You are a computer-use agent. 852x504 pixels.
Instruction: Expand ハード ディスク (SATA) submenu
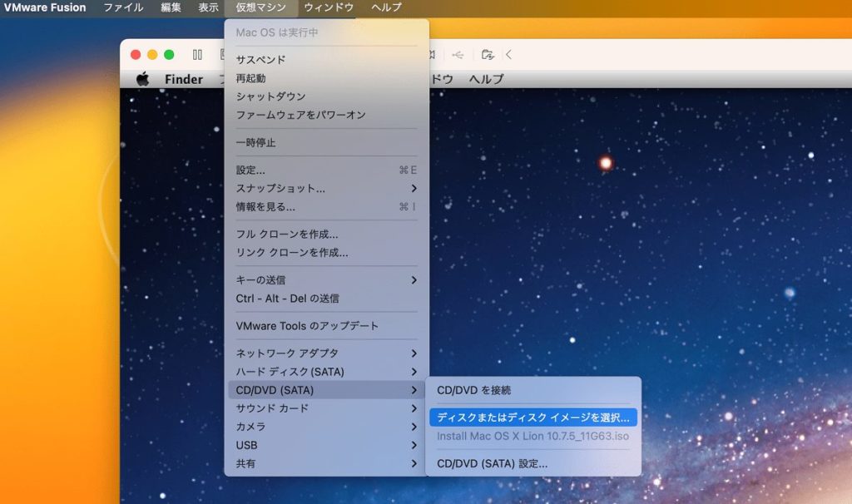pyautogui.click(x=326, y=372)
